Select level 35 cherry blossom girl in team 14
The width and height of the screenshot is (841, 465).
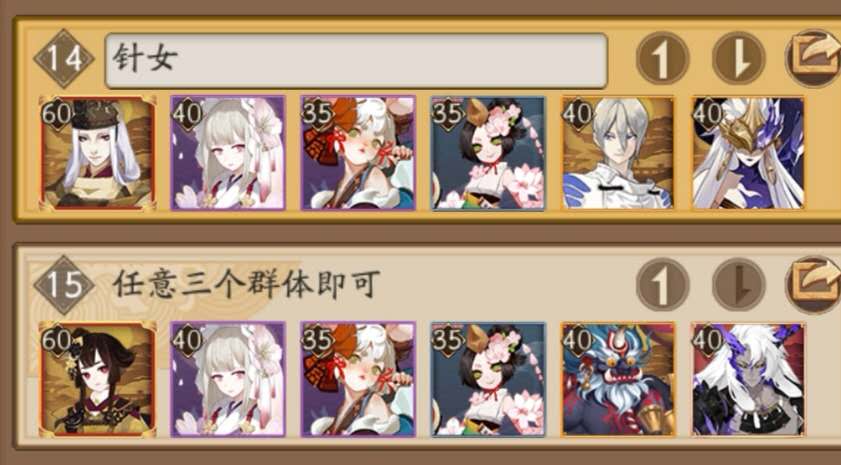coord(488,153)
